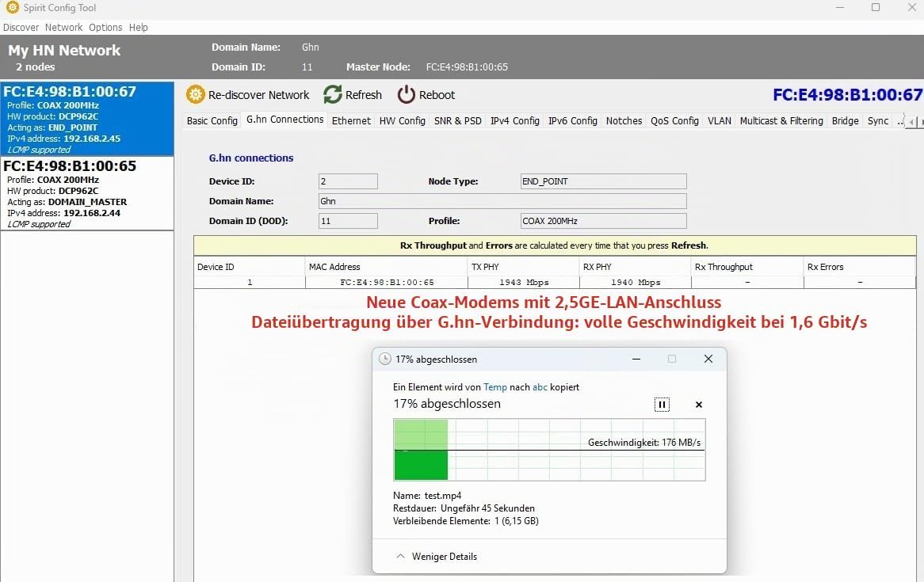924x582 pixels.
Task: Open the IPv6 Config tab
Action: pyautogui.click(x=573, y=120)
